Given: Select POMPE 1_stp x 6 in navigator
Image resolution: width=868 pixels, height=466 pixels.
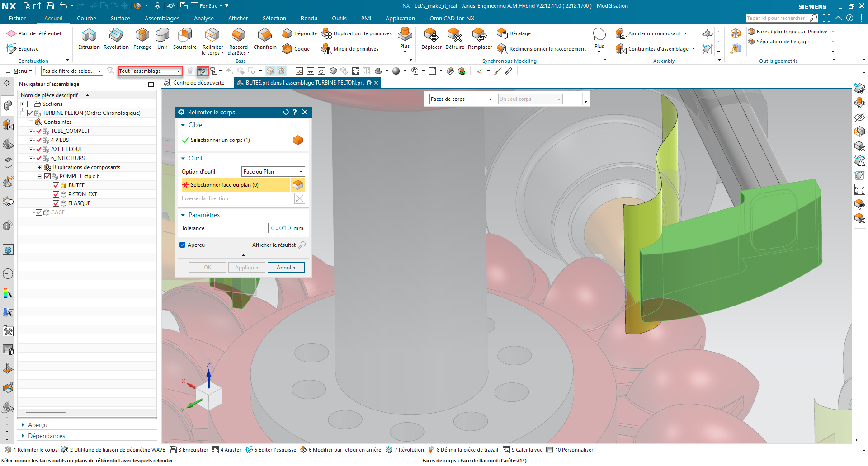Looking at the screenshot, I should [80, 176].
